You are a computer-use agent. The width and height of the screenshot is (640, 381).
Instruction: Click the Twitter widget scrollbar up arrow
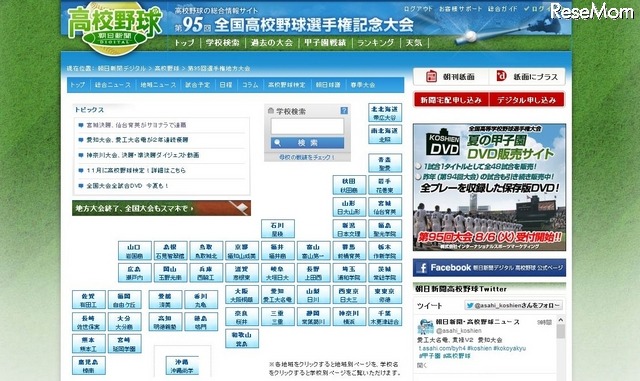(x=560, y=321)
